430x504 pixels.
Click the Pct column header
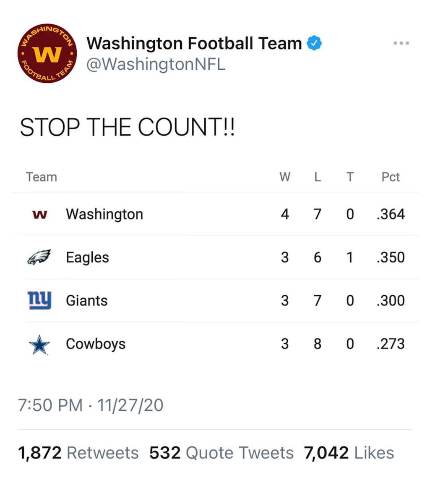coord(391,177)
